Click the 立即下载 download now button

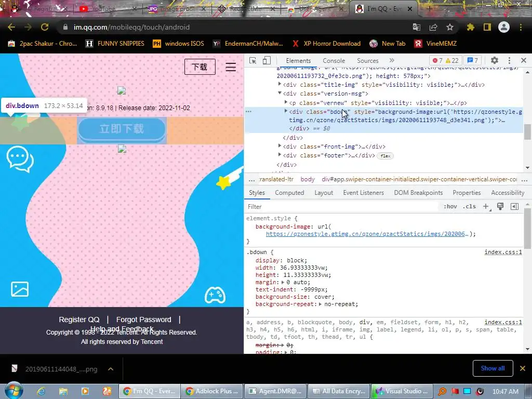pos(122,129)
